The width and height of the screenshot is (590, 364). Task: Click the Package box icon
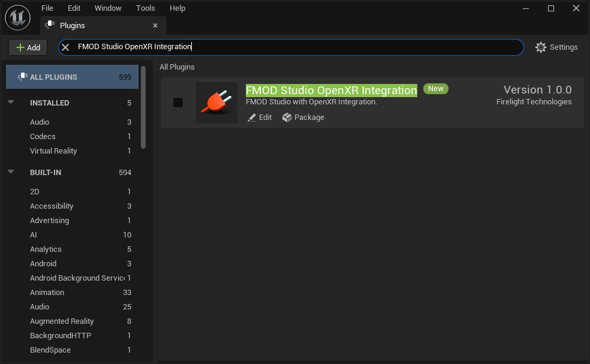[x=287, y=117]
